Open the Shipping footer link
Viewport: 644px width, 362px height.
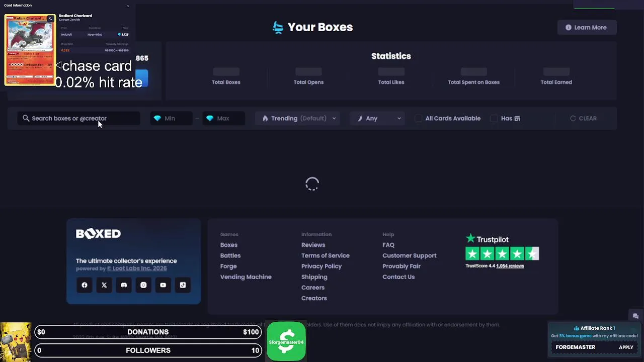(314, 277)
